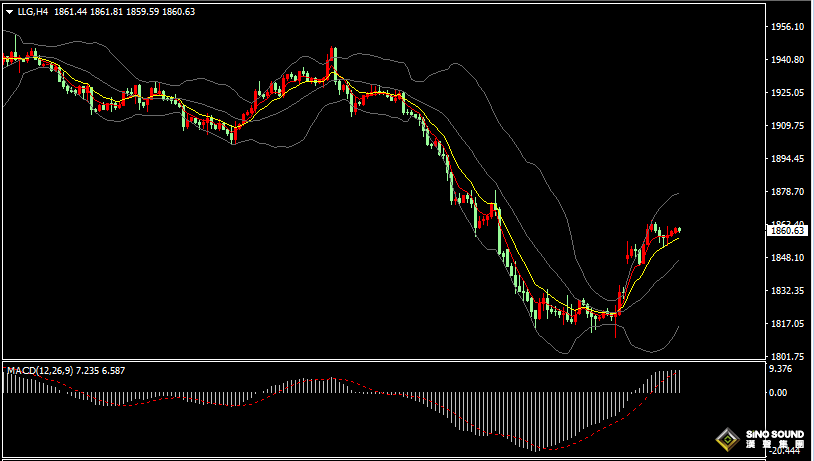Click the 1848.10 price axis label
The image size is (814, 461).
coord(787,258)
